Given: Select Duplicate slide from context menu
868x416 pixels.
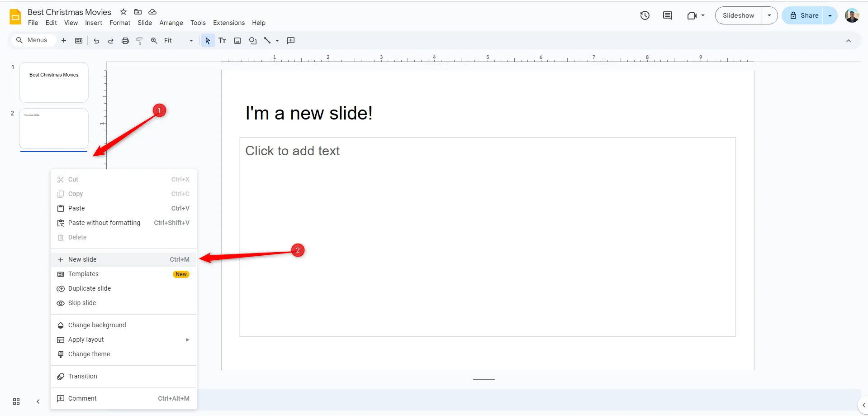Looking at the screenshot, I should point(123,288).
